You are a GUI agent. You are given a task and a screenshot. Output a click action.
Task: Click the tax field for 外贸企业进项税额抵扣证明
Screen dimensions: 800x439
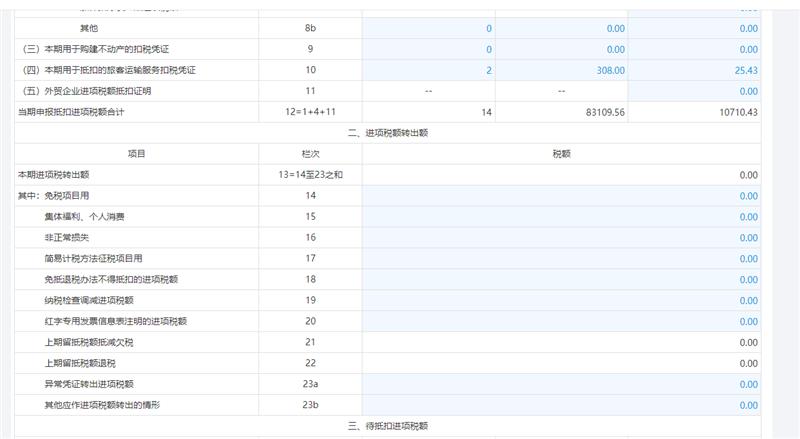tap(695, 91)
